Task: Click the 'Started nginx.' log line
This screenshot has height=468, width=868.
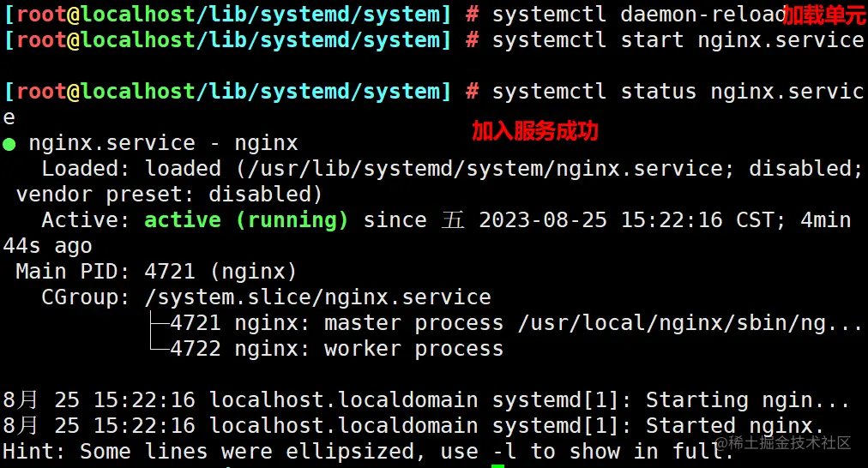Action: 413,426
